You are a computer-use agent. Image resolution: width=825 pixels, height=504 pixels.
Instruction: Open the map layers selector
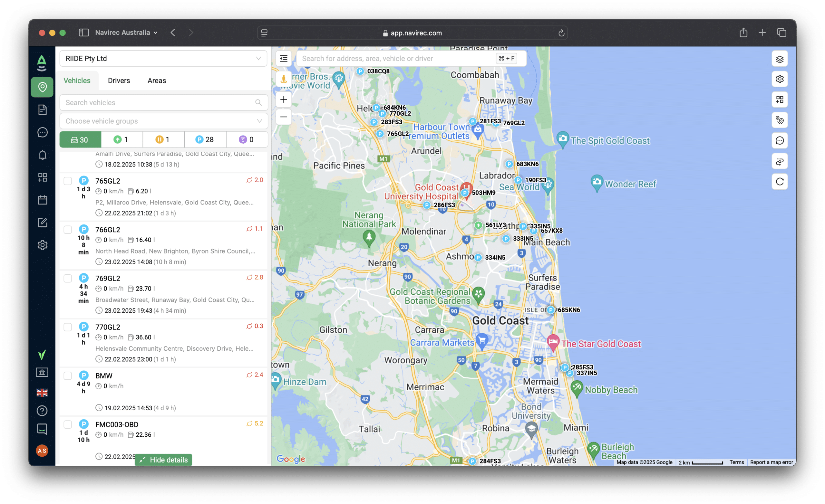coord(780,59)
